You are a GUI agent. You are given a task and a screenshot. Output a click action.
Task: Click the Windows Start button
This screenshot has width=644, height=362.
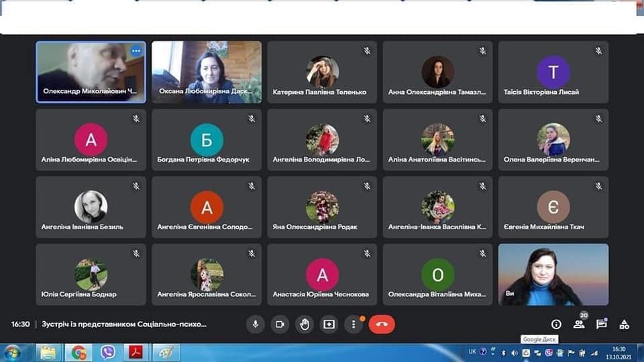[x=13, y=352]
